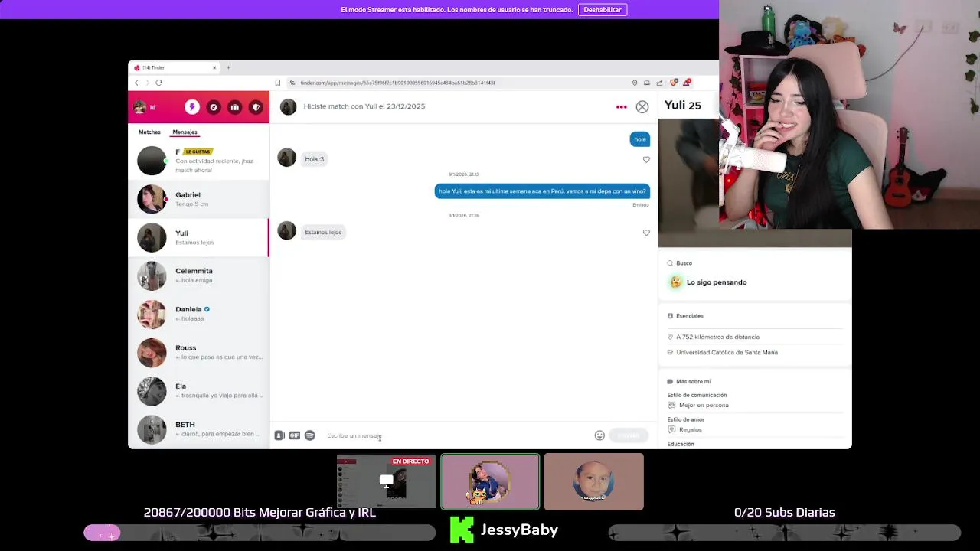Click the daily subs goal progress bar
The width and height of the screenshot is (980, 551).
click(x=785, y=533)
